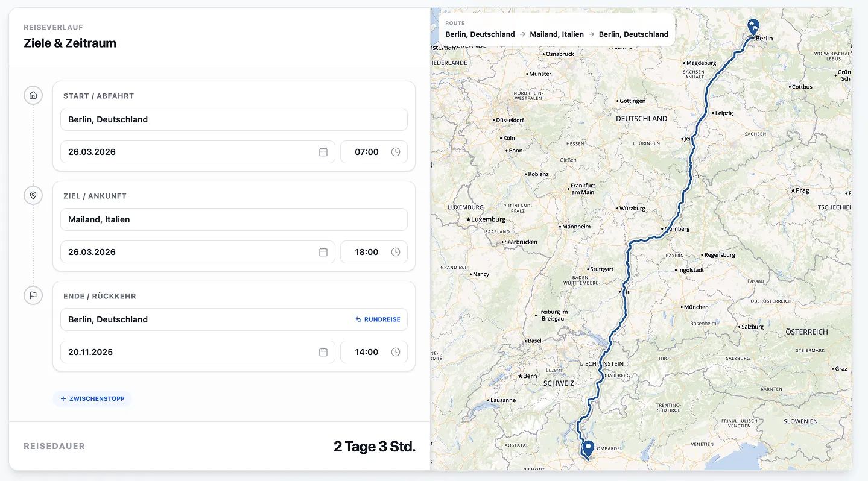Edit the start location field Berlin, Deutschland

pos(234,119)
